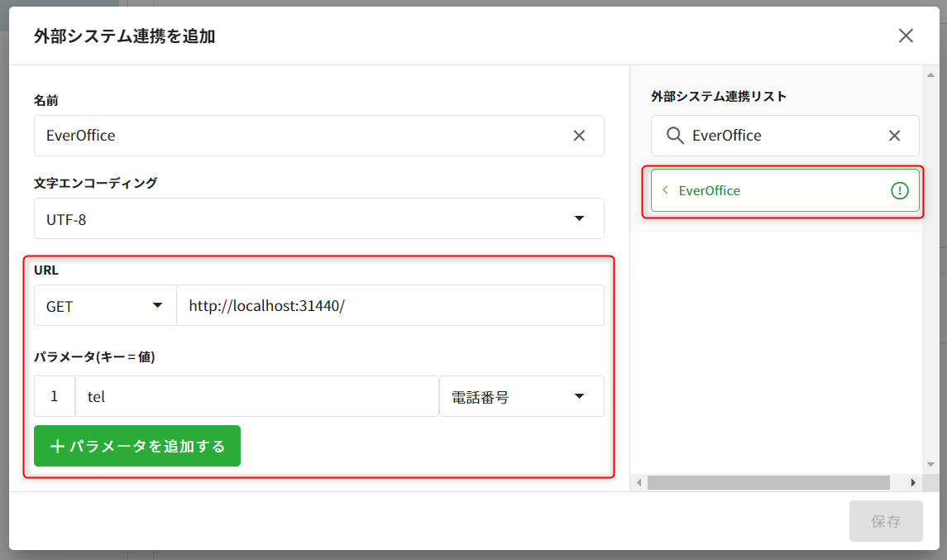The width and height of the screenshot is (947, 560).
Task: Expand the 電話番号 parameter value dropdown
Action: click(x=521, y=397)
